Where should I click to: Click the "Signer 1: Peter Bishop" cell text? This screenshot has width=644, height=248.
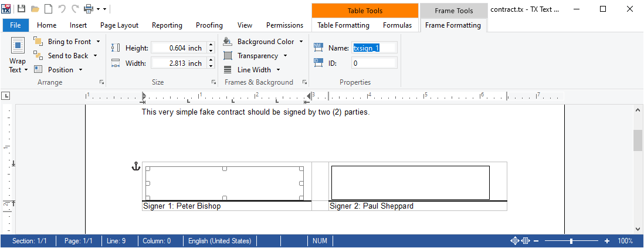click(x=182, y=206)
